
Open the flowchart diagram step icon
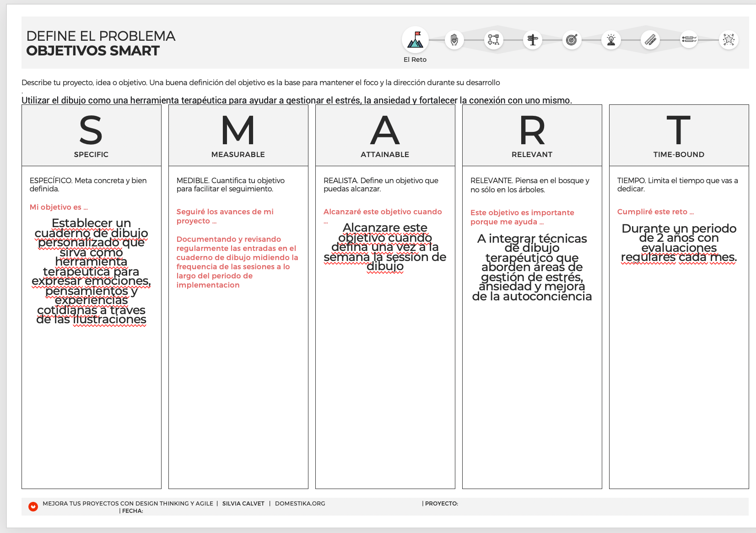pos(493,40)
